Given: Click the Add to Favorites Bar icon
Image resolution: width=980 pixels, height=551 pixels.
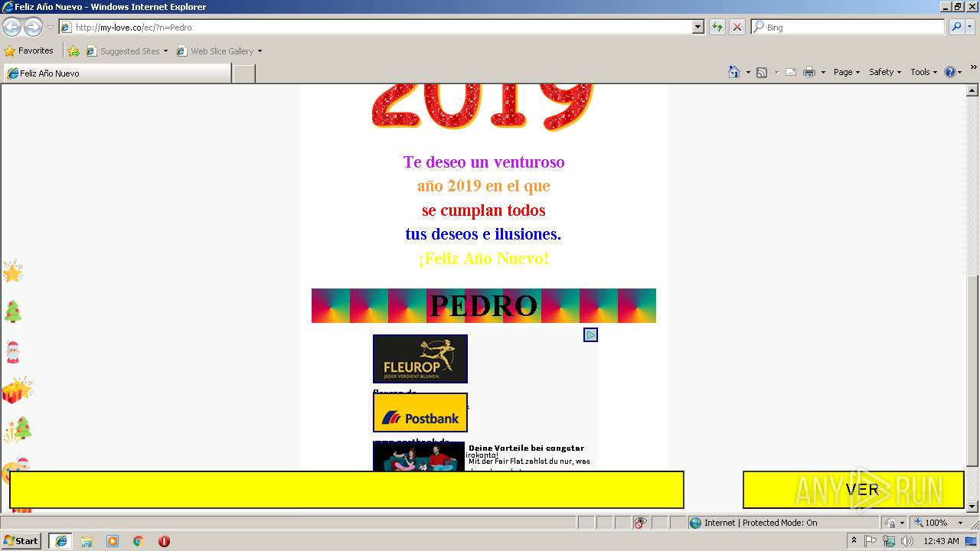Looking at the screenshot, I should 73,51.
